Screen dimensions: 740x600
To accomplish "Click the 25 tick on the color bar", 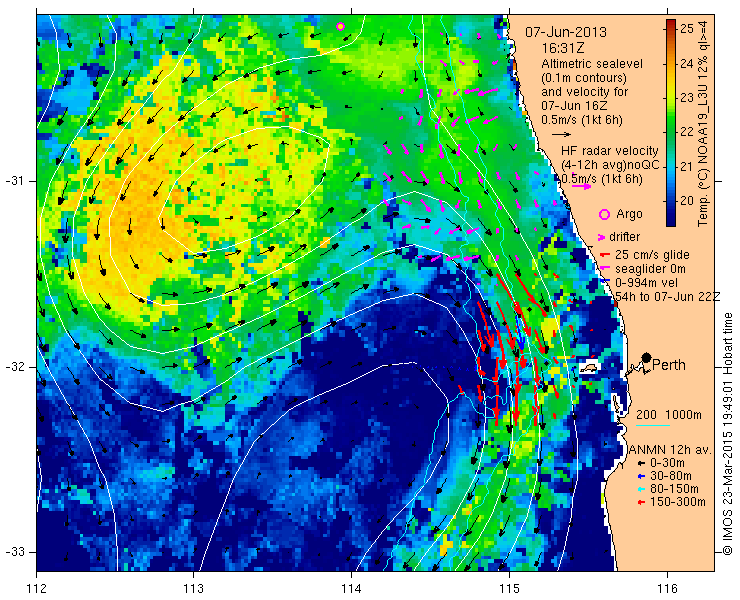I will 687,28.
